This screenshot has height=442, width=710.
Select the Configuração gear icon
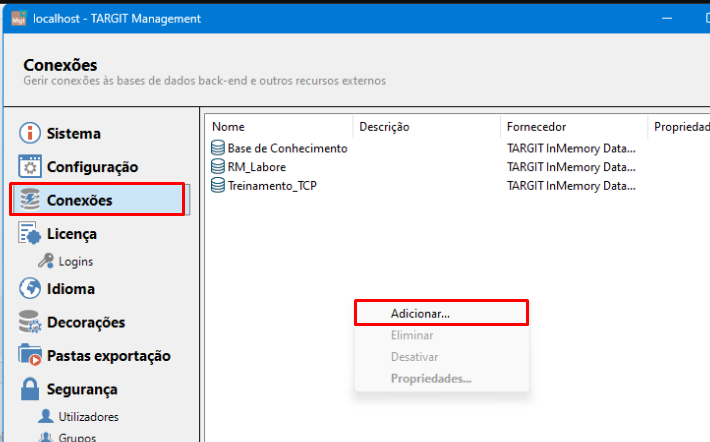coord(30,166)
